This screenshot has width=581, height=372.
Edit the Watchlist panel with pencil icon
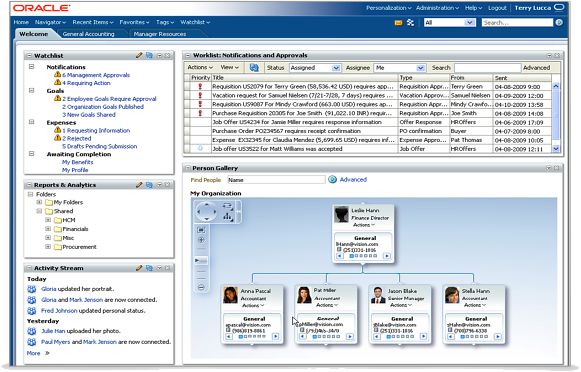click(139, 55)
